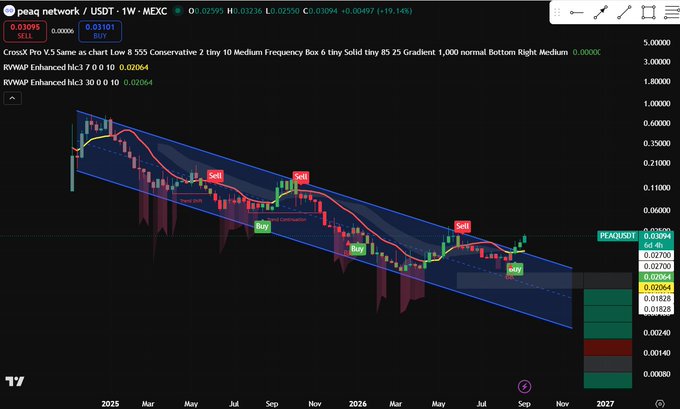Click the TradingView logo
The image size is (680, 409).
15,381
